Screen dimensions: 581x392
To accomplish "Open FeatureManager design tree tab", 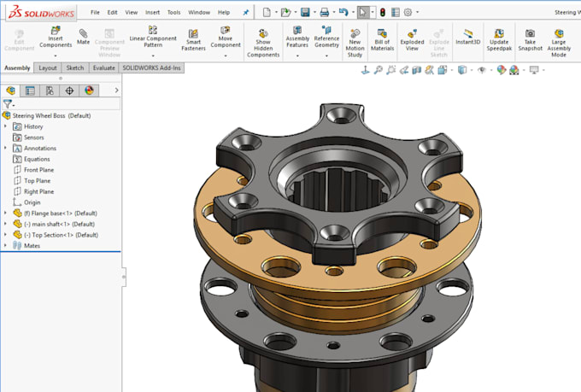I will (x=10, y=91).
